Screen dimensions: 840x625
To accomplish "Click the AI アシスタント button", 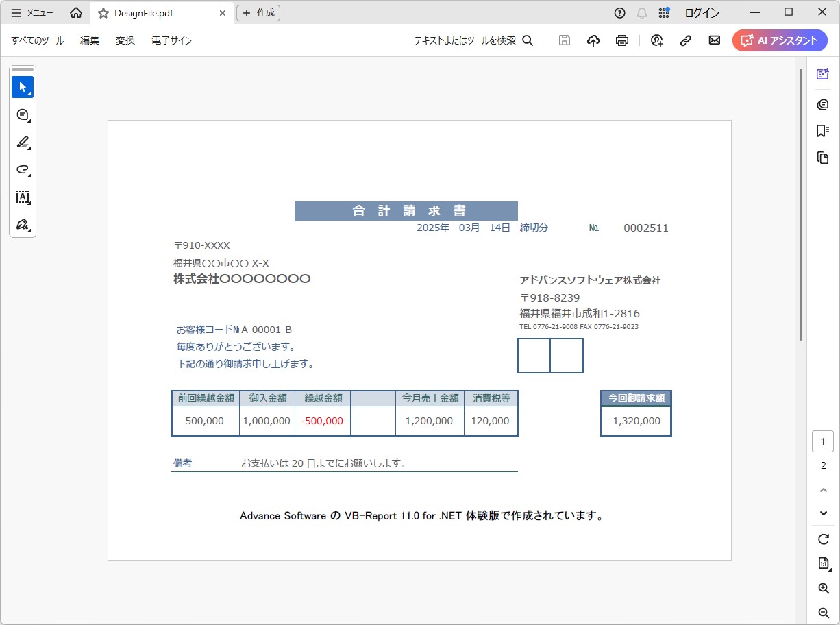I will (x=780, y=40).
